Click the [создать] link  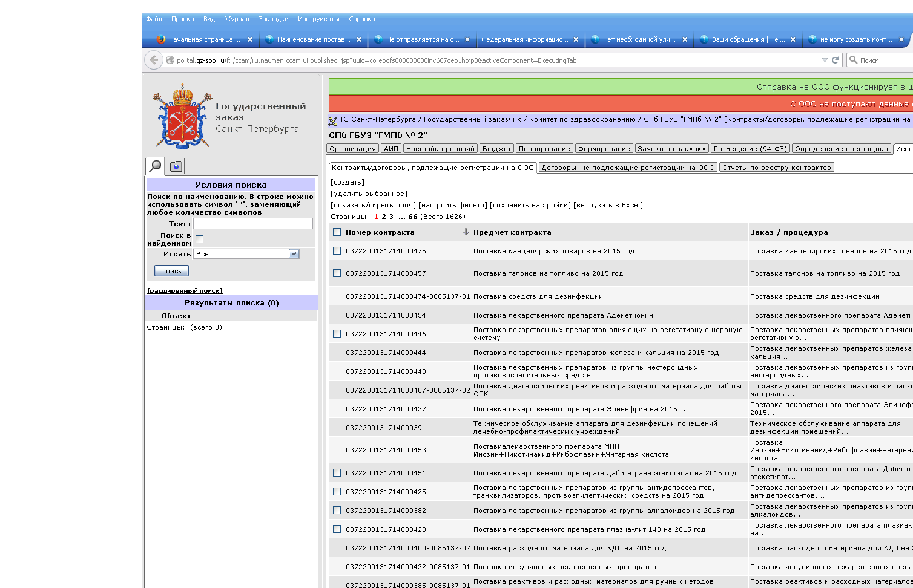pos(348,182)
